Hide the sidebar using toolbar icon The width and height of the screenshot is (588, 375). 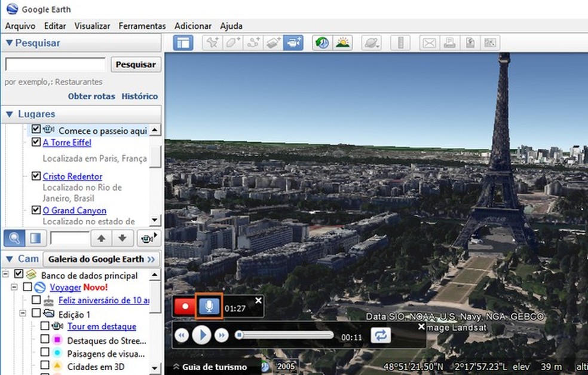tap(183, 43)
